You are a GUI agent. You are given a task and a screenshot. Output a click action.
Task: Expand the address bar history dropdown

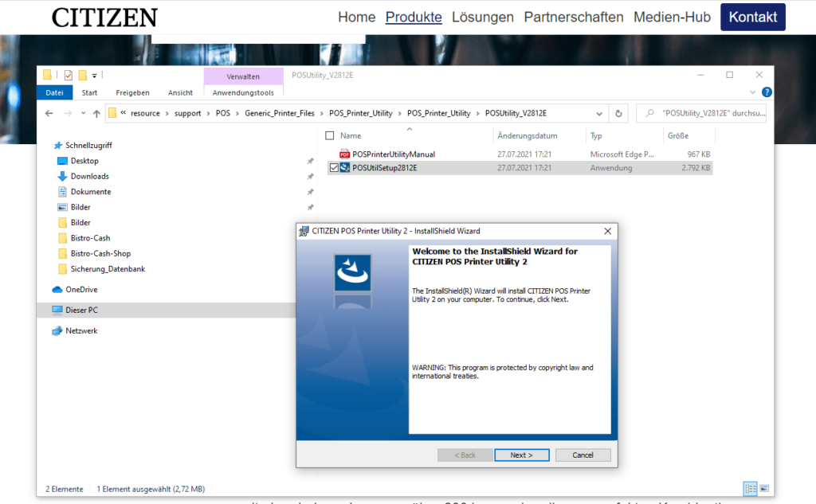coord(599,113)
